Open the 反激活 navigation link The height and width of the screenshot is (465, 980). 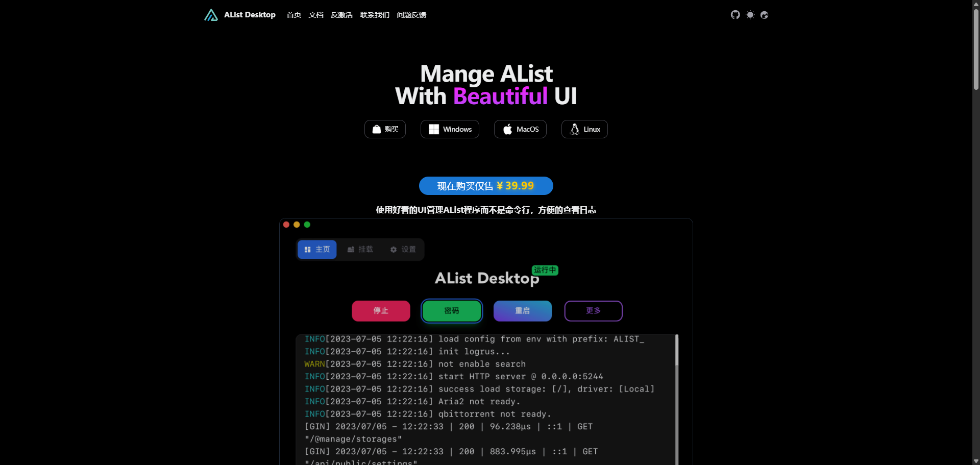(341, 15)
